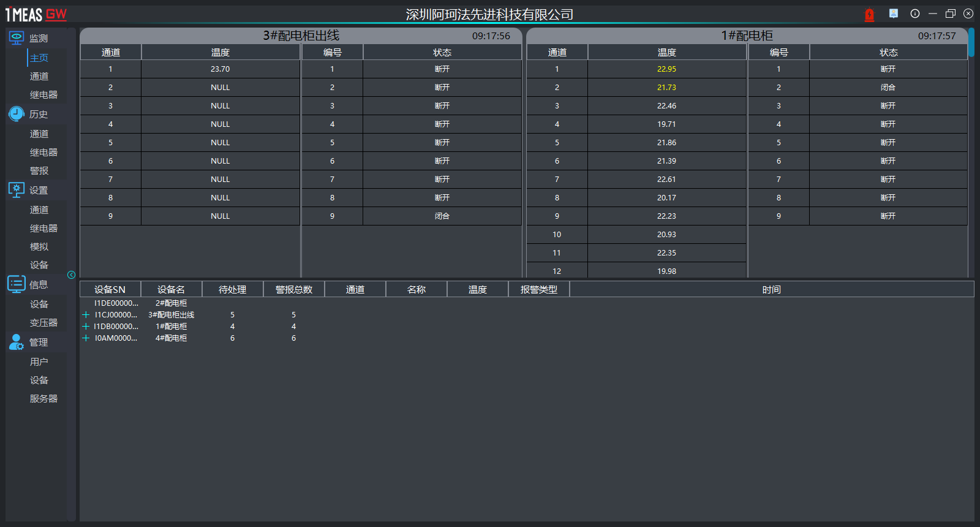
Task: Click the 监测 monitor eye icon
Action: point(17,38)
